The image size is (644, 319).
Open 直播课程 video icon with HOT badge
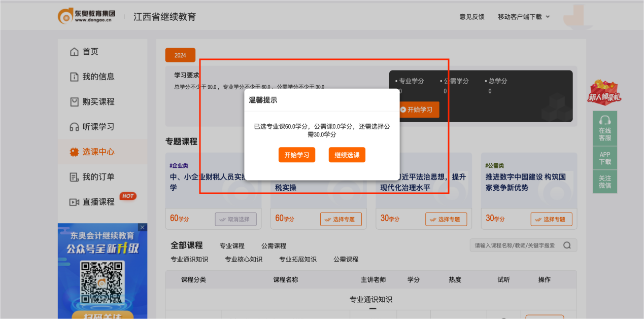pos(74,201)
